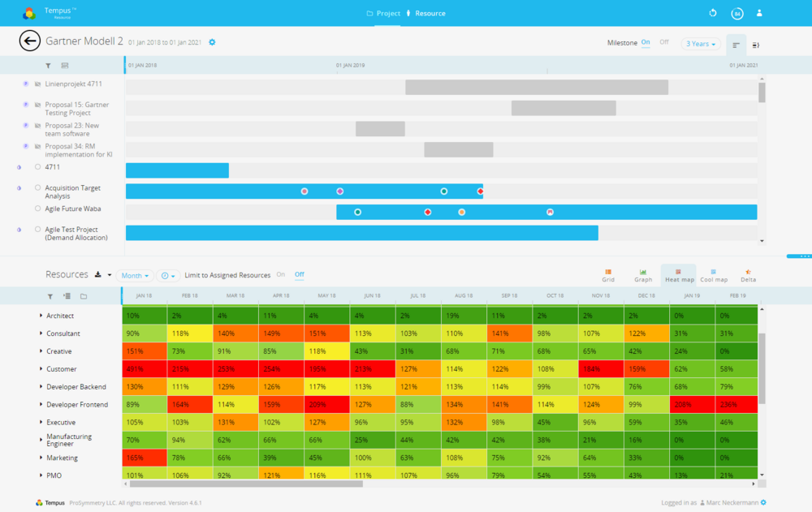This screenshot has height=512, width=812.
Task: Click the project list filter funnel icon
Action: coord(48,66)
